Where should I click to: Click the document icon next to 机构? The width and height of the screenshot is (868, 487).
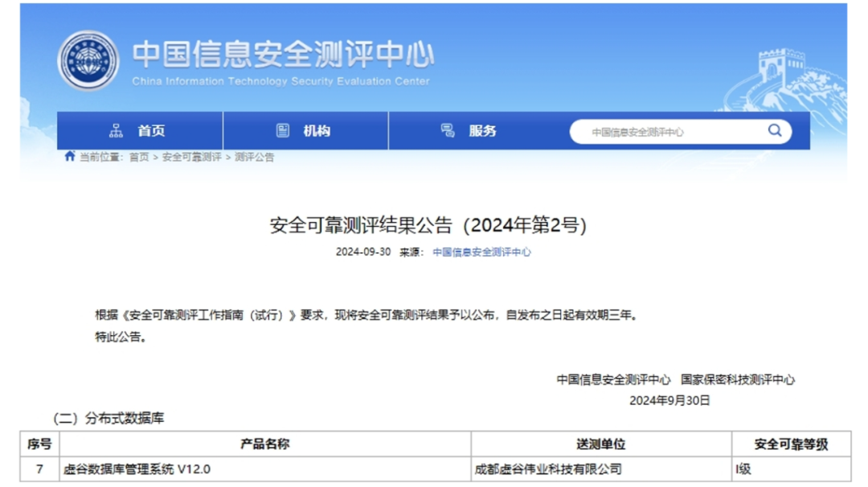(282, 131)
